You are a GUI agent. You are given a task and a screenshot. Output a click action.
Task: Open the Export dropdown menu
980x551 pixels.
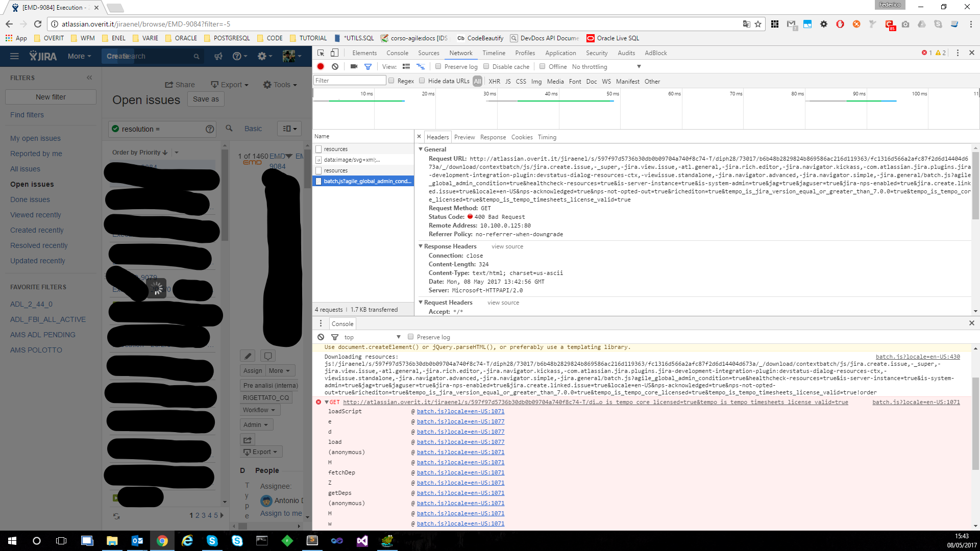coord(230,85)
